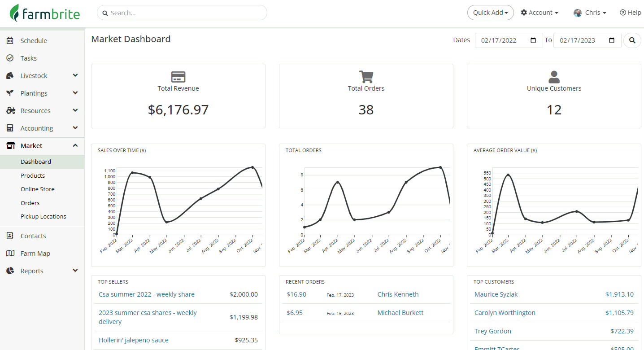Open the Quick Add dropdown
Image resolution: width=644 pixels, height=350 pixels.
491,13
